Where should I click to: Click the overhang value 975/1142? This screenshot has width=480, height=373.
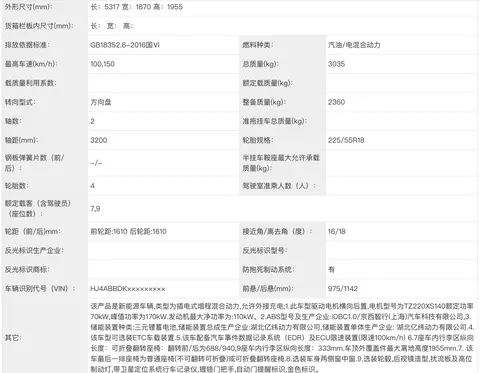[343, 288]
